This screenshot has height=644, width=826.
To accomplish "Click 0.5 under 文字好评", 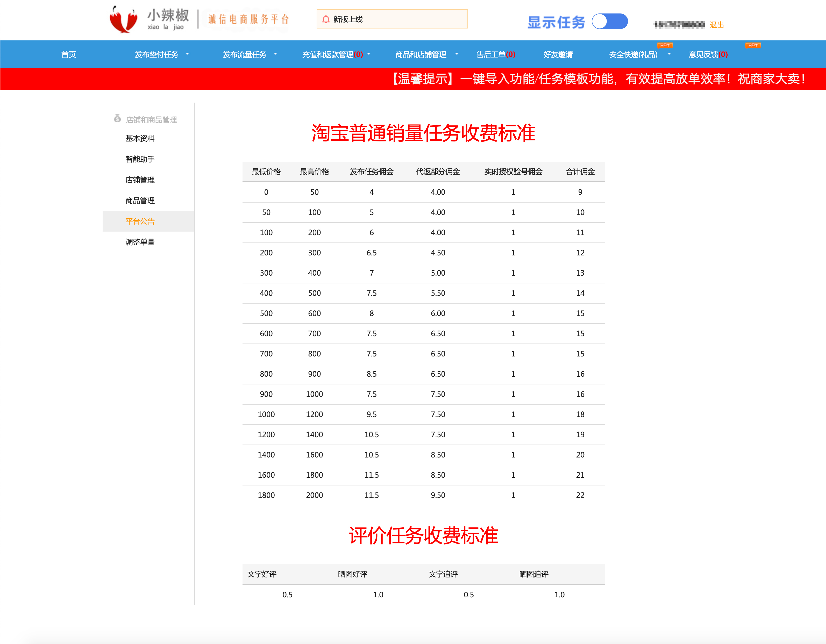I will click(287, 595).
